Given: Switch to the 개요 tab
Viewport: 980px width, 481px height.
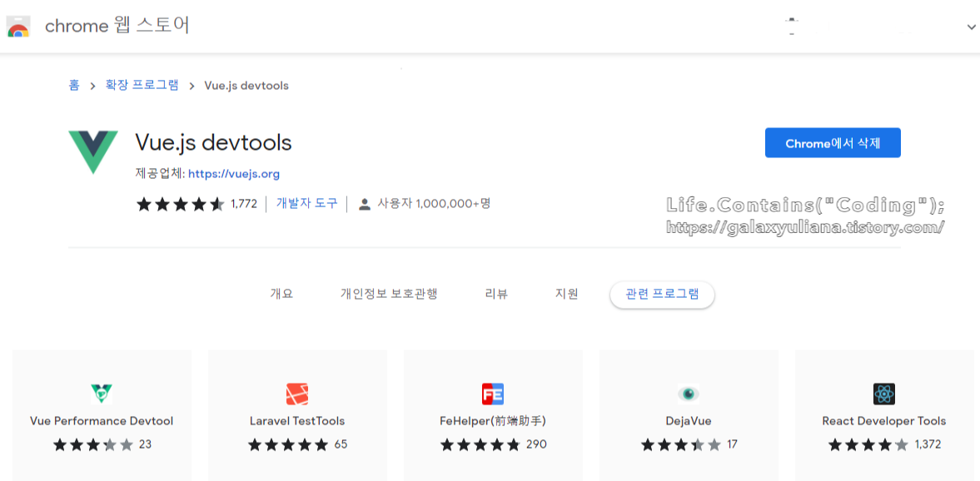Looking at the screenshot, I should click(281, 294).
